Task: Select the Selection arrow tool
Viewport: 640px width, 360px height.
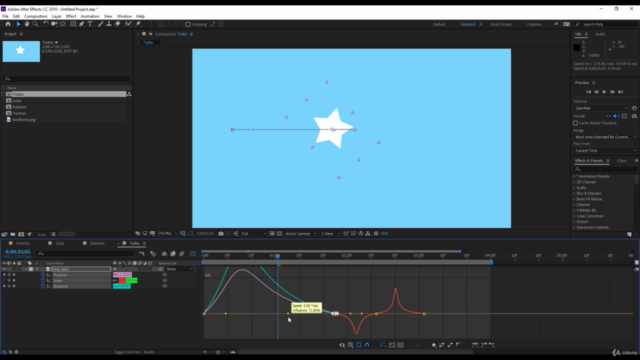Action: click(18, 24)
